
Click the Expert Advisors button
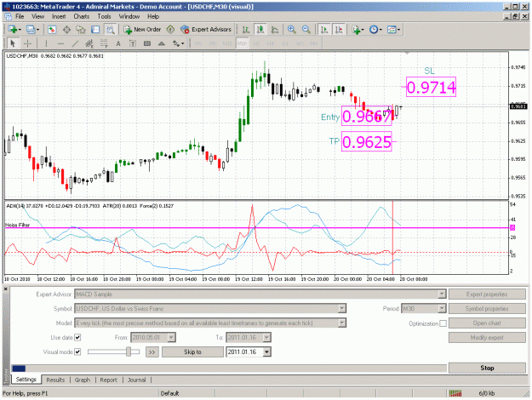[x=206, y=30]
